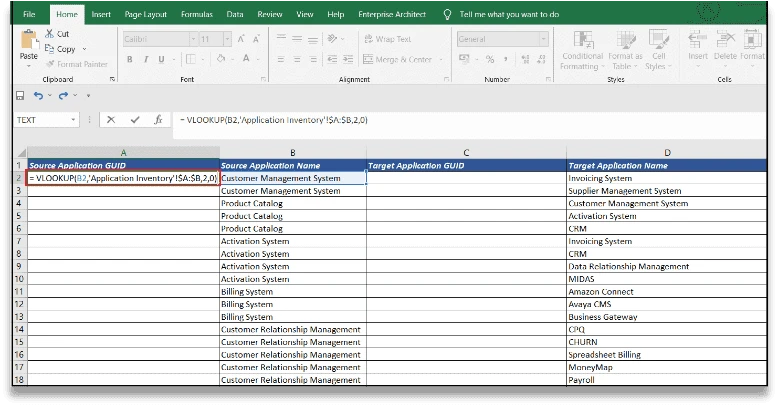Image resolution: width=778 pixels, height=408 pixels.
Task: Apply Percent Style
Action: tap(490, 60)
